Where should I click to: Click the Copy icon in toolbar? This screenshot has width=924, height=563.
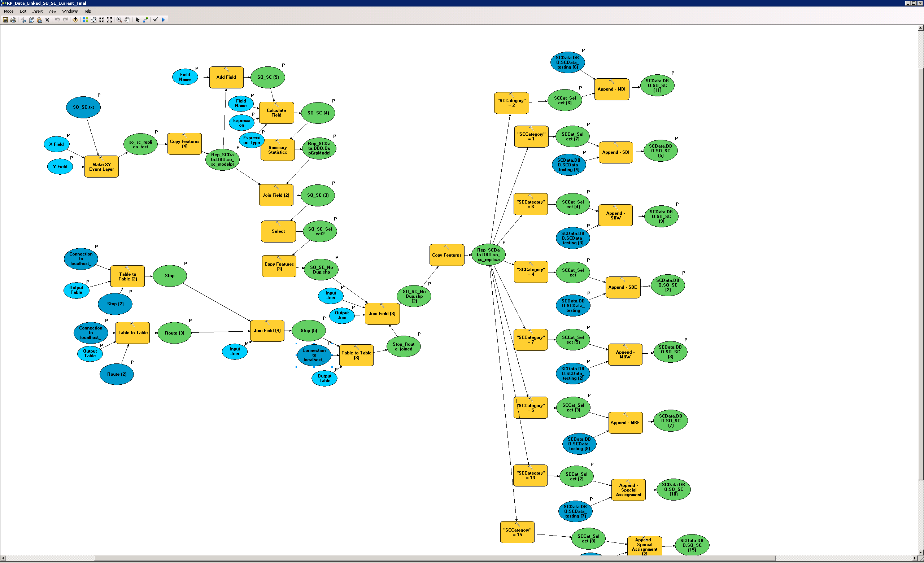coord(31,20)
